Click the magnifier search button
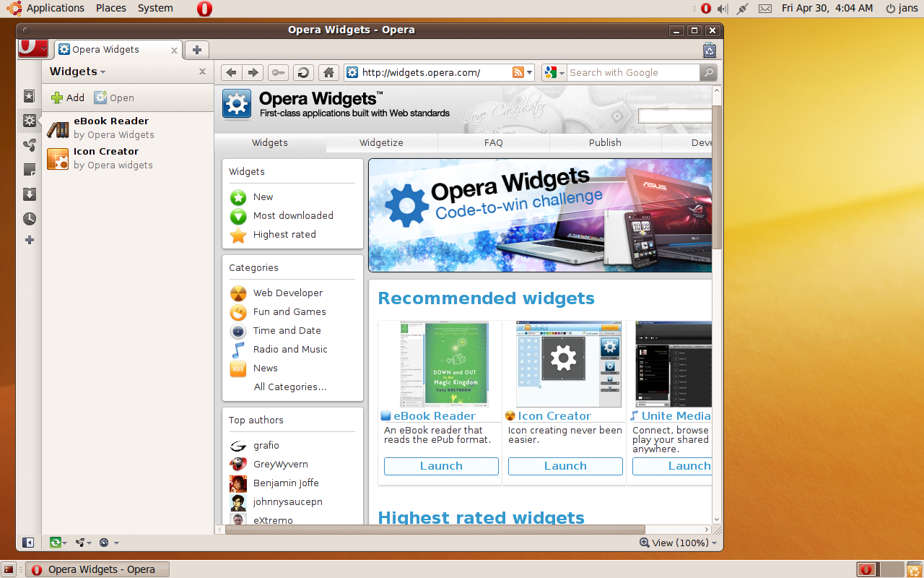This screenshot has width=924, height=578. 708,72
